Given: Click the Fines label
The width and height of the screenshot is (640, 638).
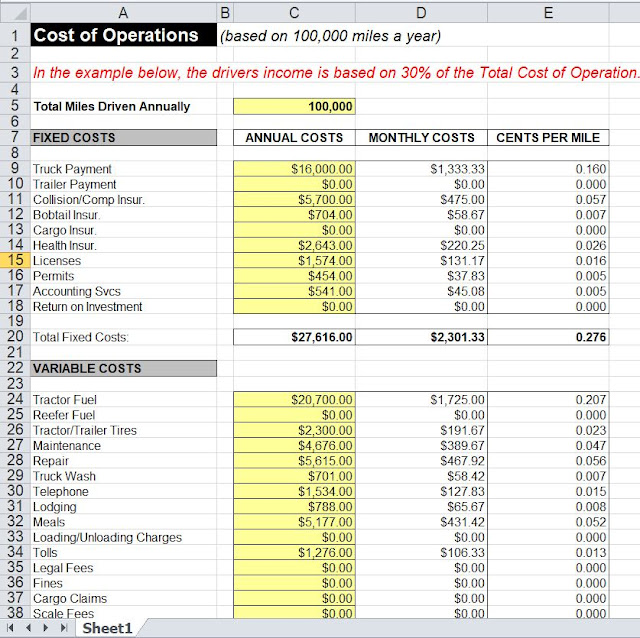Looking at the screenshot, I should tap(48, 583).
